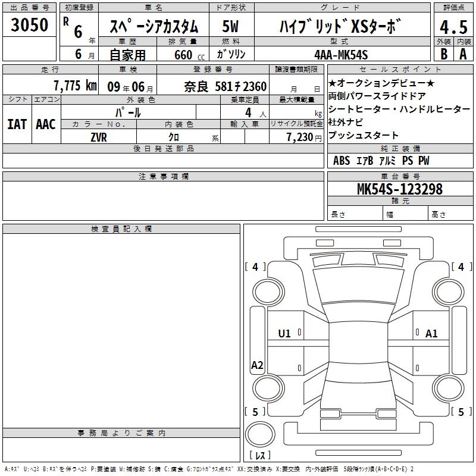
Task: Select PS equipment entry
Action: (408, 160)
